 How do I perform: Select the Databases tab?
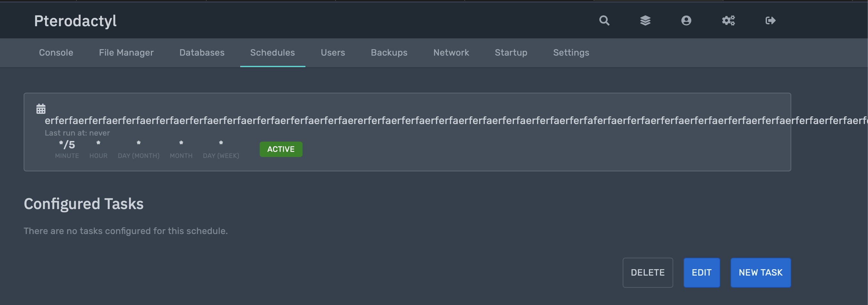point(202,52)
